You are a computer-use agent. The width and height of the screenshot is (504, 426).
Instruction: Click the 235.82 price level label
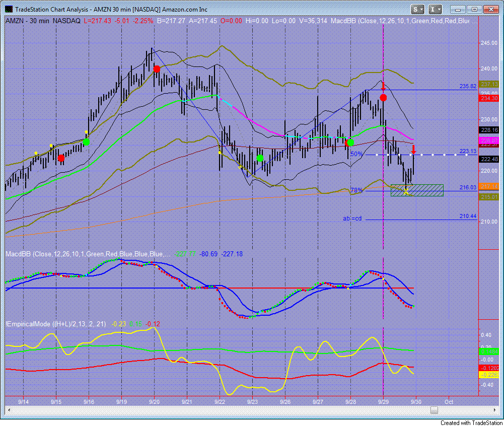coord(468,86)
